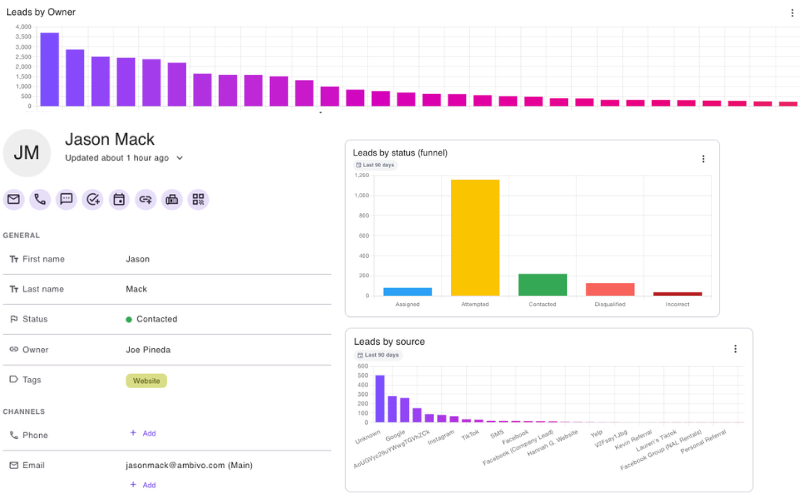Edit the First name value Jason
Viewport: 800px width, 500px height.
pyautogui.click(x=138, y=259)
